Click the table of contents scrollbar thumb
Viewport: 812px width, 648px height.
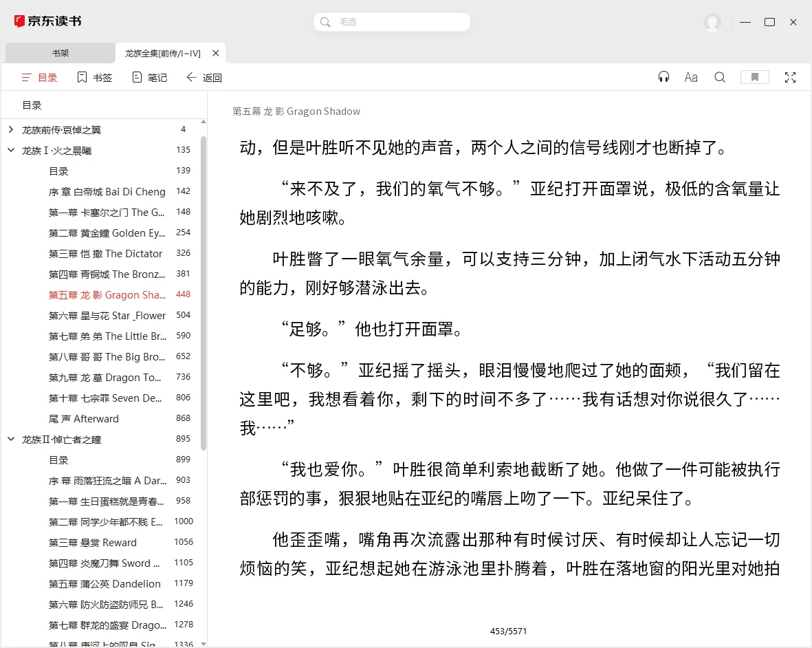tap(204, 292)
